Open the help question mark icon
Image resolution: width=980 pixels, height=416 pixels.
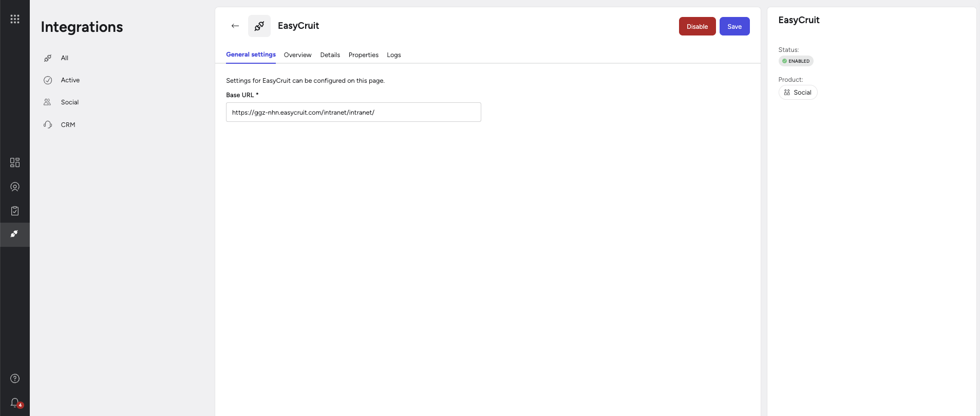pyautogui.click(x=15, y=378)
